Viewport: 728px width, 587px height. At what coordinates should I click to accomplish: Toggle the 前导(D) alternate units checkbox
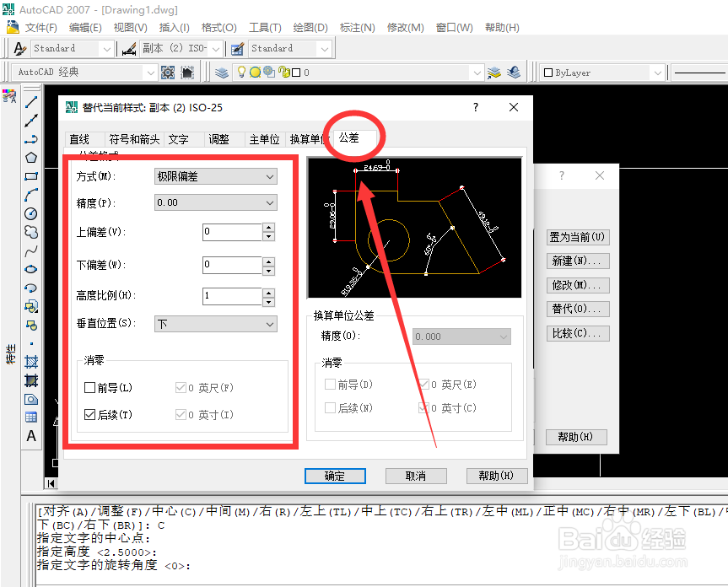[330, 385]
